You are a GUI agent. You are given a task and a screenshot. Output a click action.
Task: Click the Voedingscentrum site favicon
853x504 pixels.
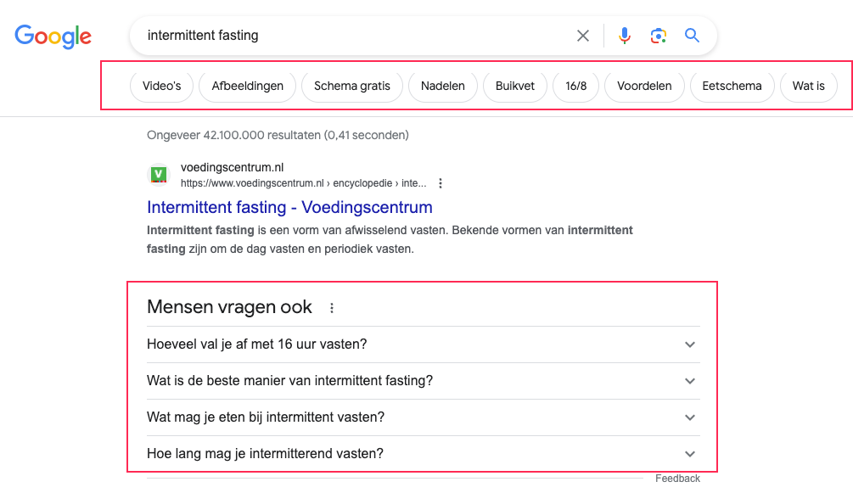pyautogui.click(x=159, y=175)
